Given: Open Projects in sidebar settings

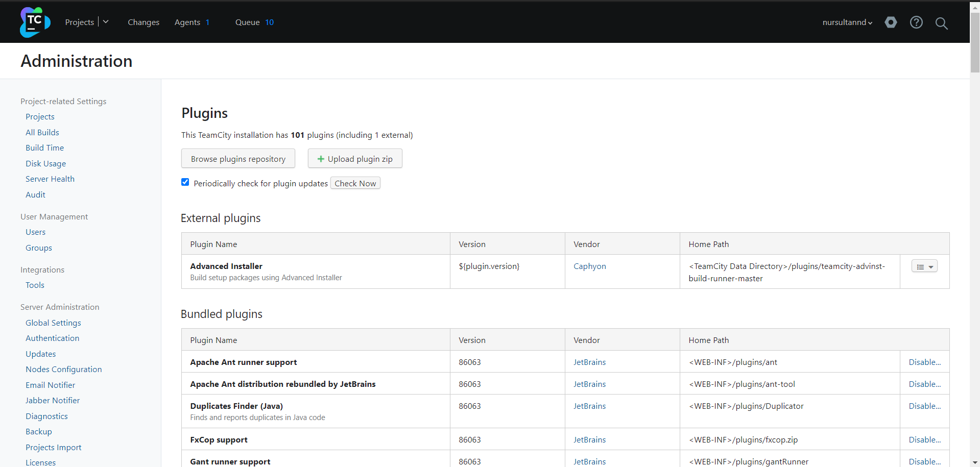Looking at the screenshot, I should point(40,117).
